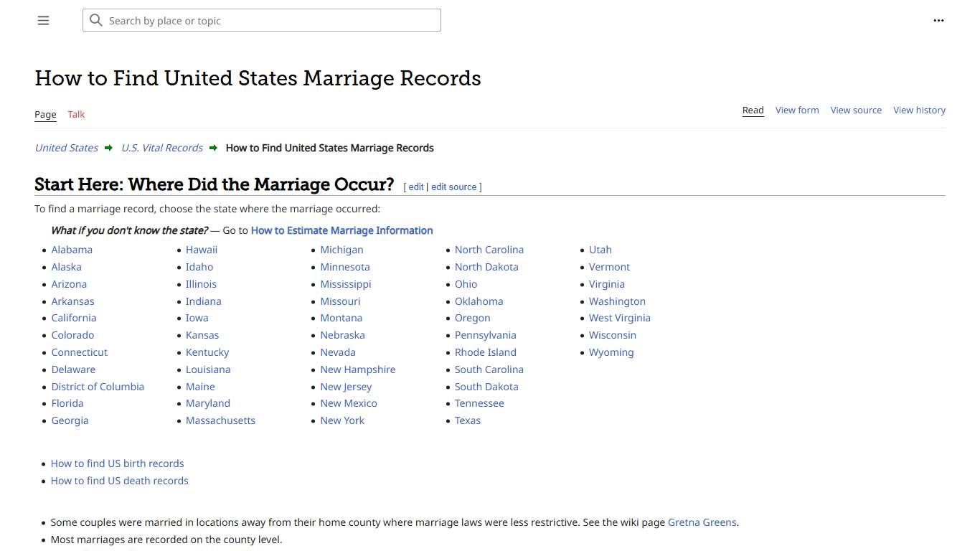This screenshot has height=551, width=980.
Task: Select the Read view
Action: click(753, 110)
